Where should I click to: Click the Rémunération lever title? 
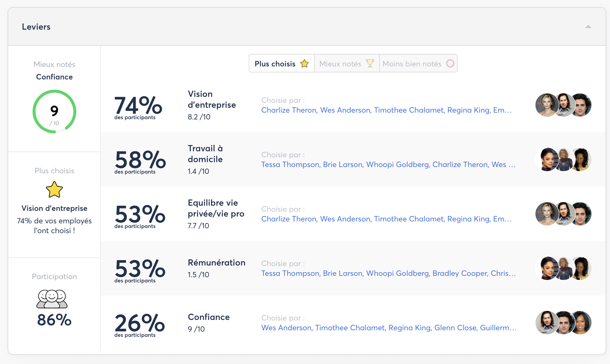point(216,263)
